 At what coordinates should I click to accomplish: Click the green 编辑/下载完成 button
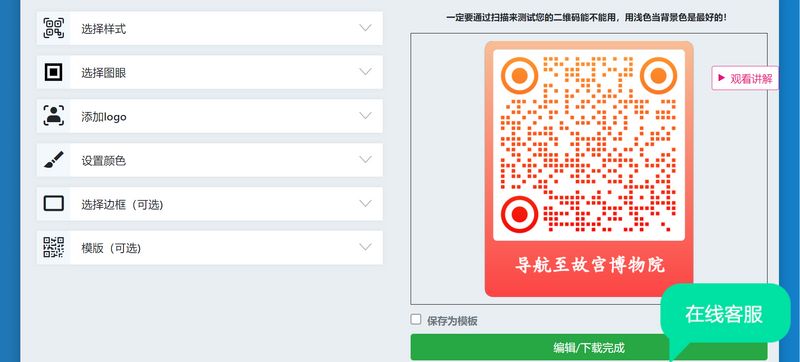coord(589,347)
